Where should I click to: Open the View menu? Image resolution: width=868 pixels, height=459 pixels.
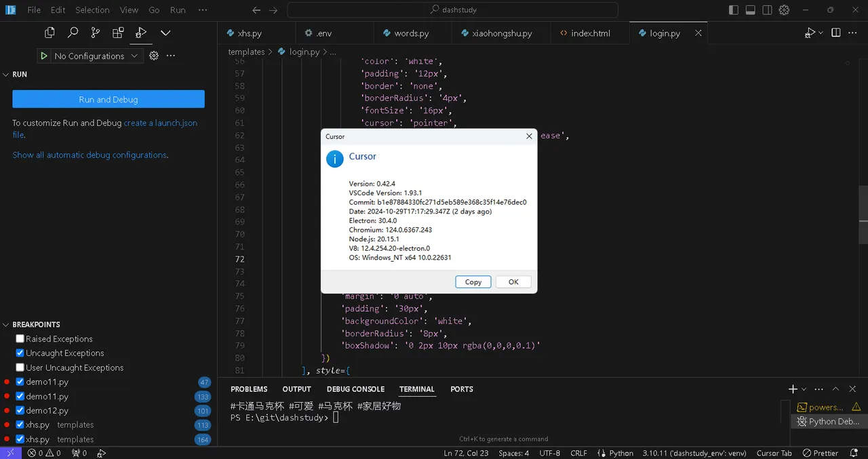click(x=129, y=9)
